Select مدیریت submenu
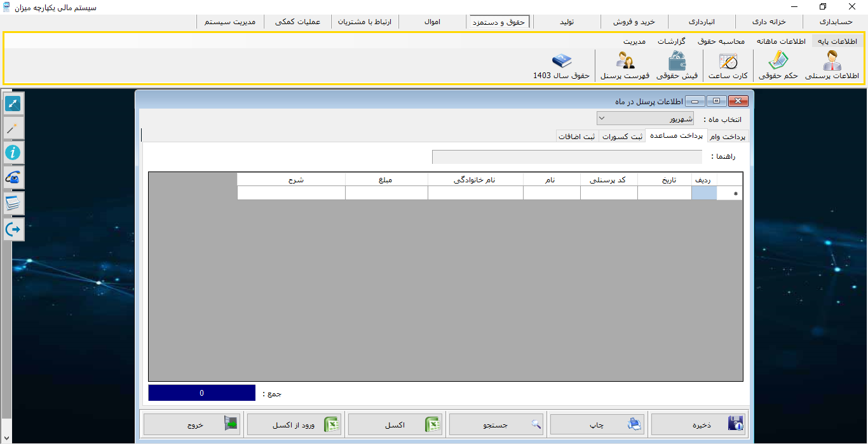 point(634,41)
